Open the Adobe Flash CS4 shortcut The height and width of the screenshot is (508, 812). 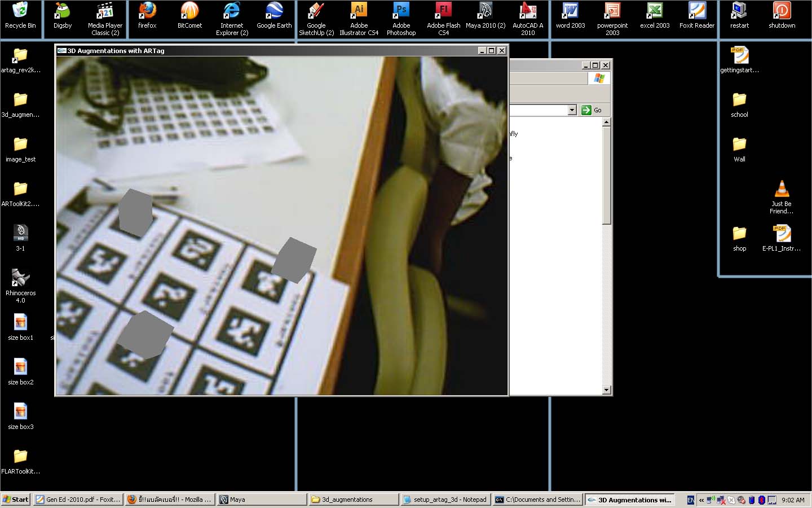444,11
